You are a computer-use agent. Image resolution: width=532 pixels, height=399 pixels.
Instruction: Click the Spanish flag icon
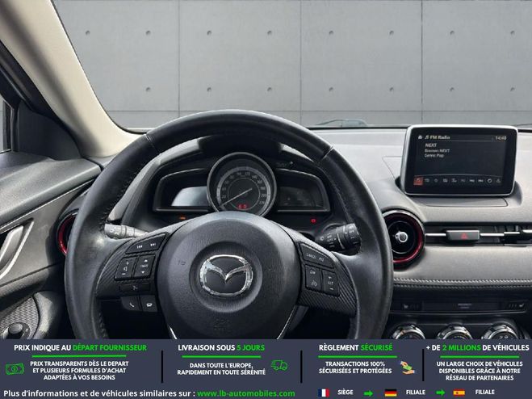pos(459,393)
